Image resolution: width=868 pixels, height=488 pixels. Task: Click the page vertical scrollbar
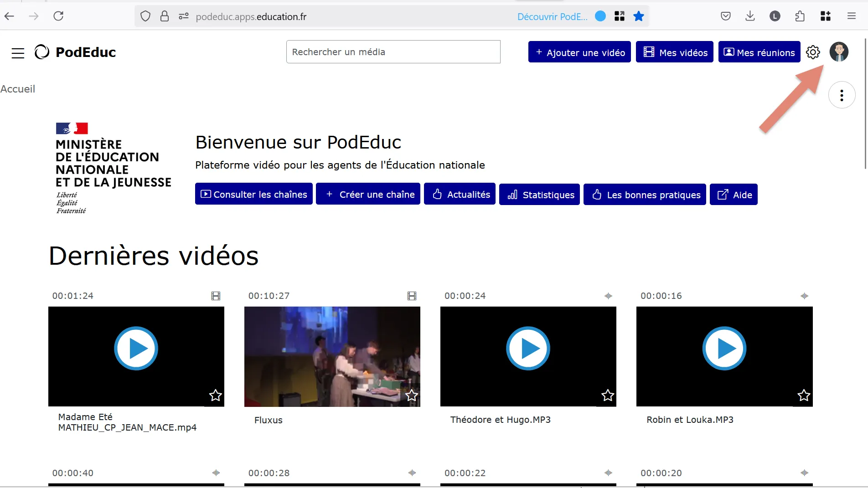click(x=865, y=104)
